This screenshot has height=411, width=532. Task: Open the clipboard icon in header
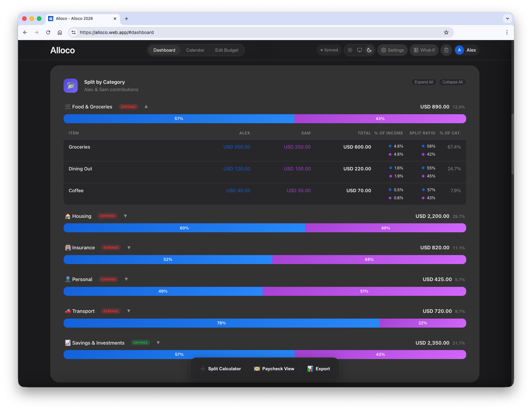(446, 50)
